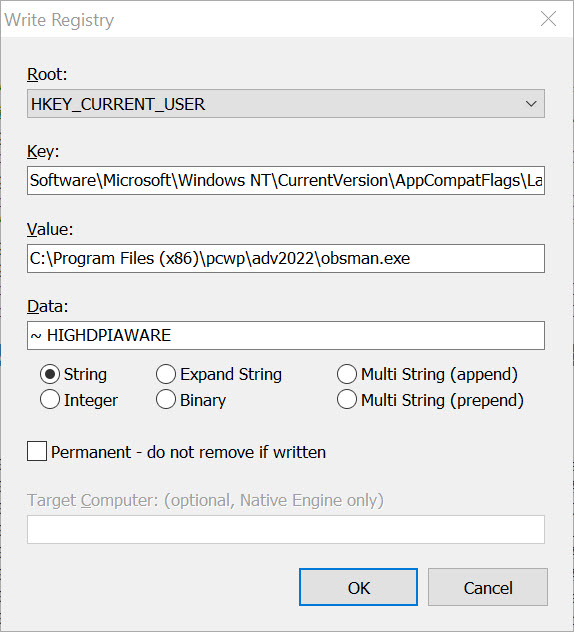
Task: Cancel the registry write dialog
Action: (488, 587)
